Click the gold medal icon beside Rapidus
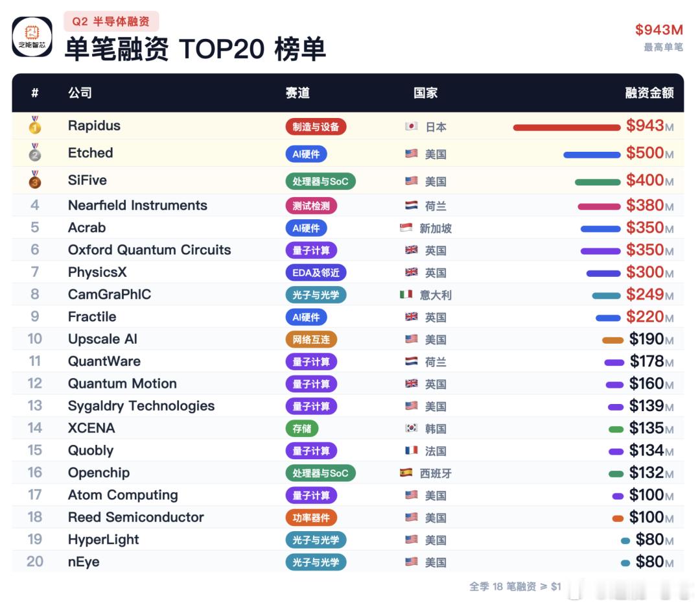Viewport: 700px width, 607px height. 35,125
